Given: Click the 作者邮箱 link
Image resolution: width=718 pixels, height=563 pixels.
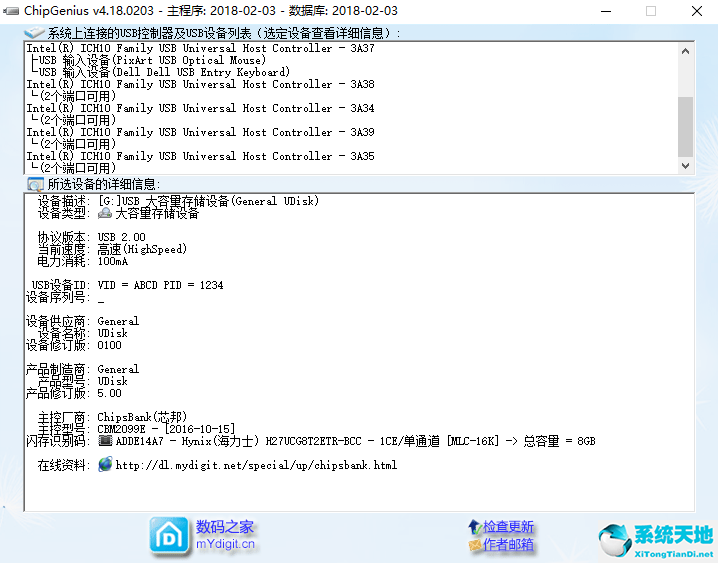Looking at the screenshot, I should (x=508, y=544).
